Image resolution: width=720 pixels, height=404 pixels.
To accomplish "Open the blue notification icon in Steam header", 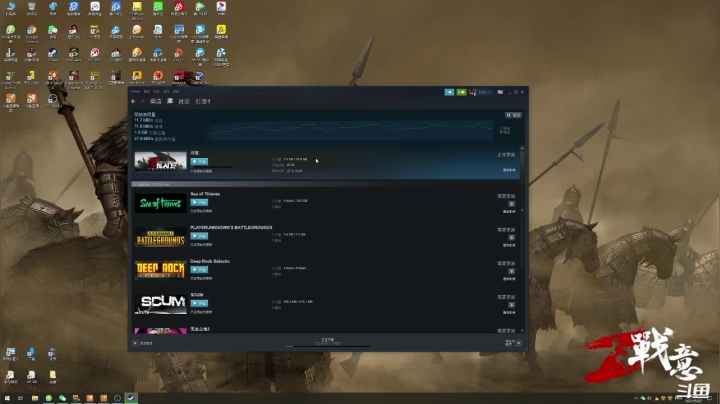I will (x=449, y=92).
